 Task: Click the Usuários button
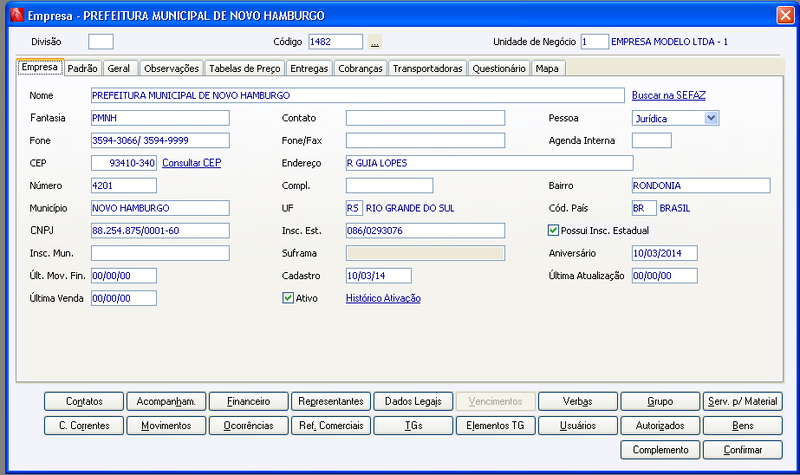[x=578, y=426]
